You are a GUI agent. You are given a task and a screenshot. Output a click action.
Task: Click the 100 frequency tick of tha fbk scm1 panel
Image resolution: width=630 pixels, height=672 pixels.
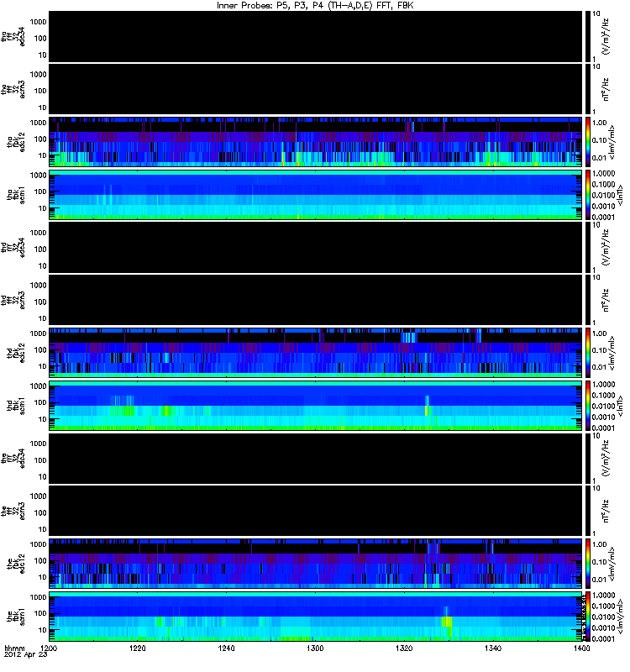coord(40,192)
